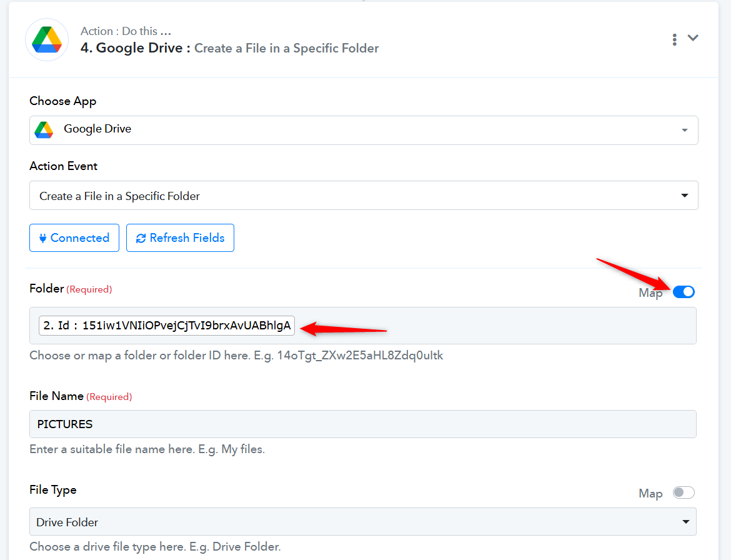Click the plug icon on Connected button
The height and width of the screenshot is (560, 731).
(x=42, y=238)
